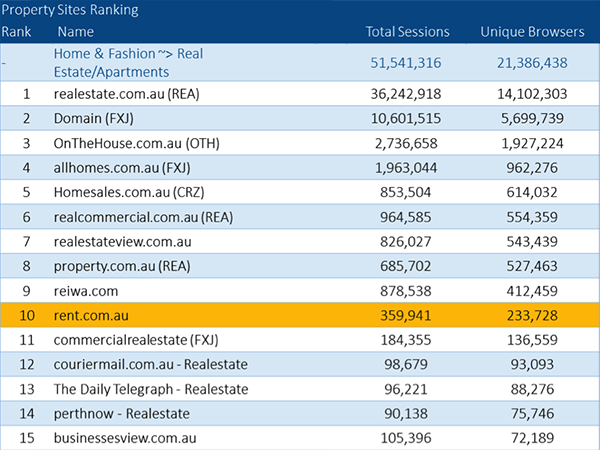
Task: Click unique browsers value '14,102,303'
Action: [x=532, y=94]
